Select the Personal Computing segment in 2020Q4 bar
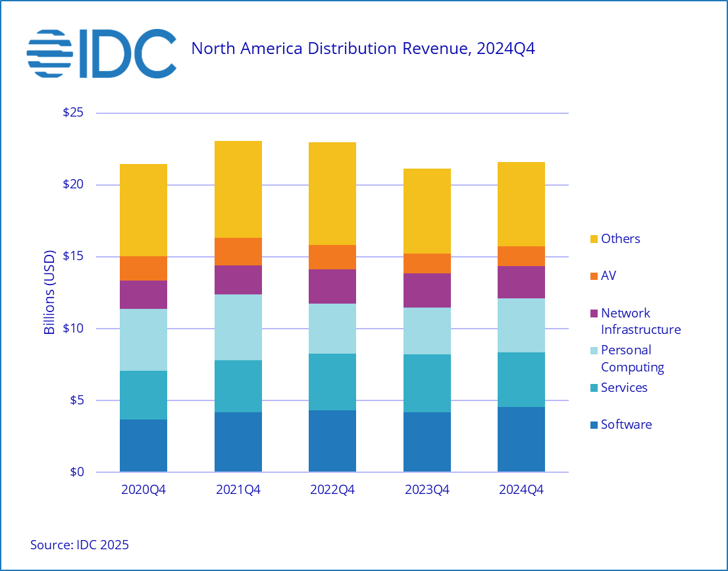The height and width of the screenshot is (571, 728). click(143, 340)
